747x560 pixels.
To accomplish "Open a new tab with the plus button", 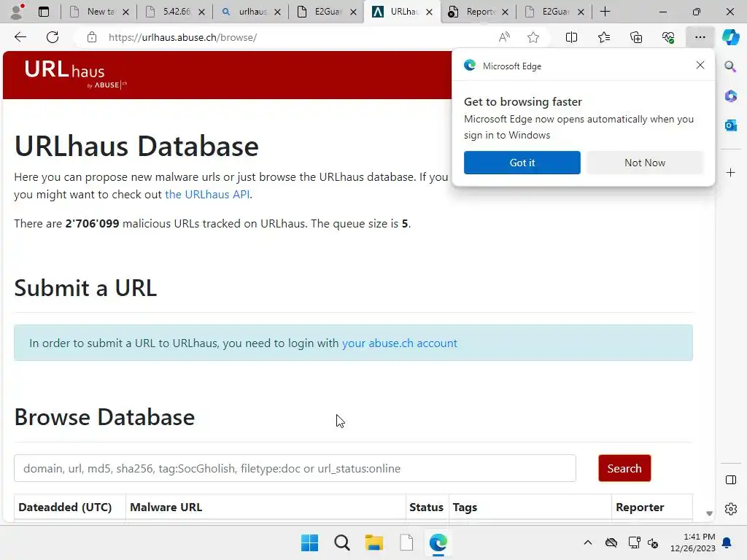I will (605, 12).
